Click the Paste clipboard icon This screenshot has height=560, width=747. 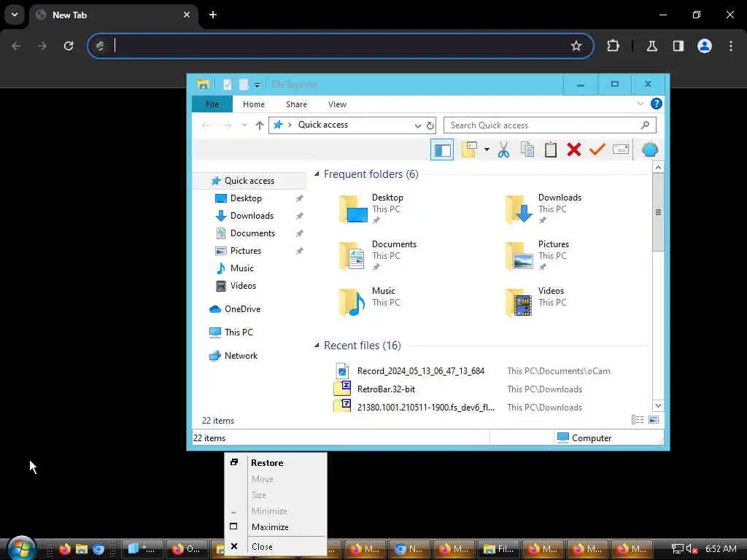coord(551,149)
